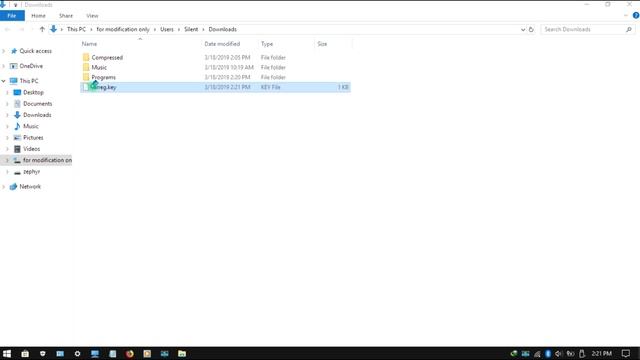Viewport: 640px width, 360px height.
Task: Open Firefox from the taskbar
Action: coord(130,353)
